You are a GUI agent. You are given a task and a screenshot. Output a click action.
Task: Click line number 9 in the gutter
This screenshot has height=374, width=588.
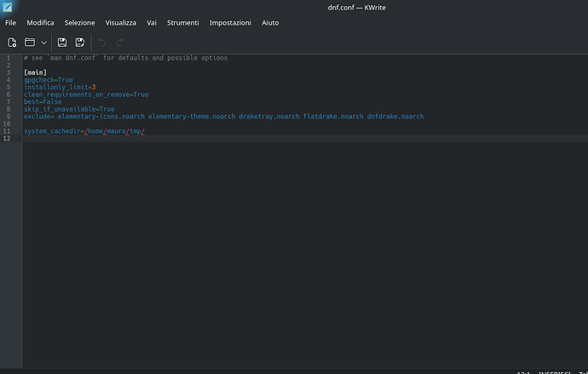tap(9, 116)
